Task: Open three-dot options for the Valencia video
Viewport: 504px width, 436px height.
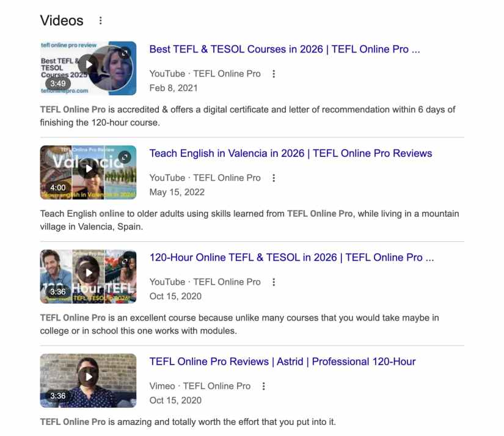Action: click(273, 178)
